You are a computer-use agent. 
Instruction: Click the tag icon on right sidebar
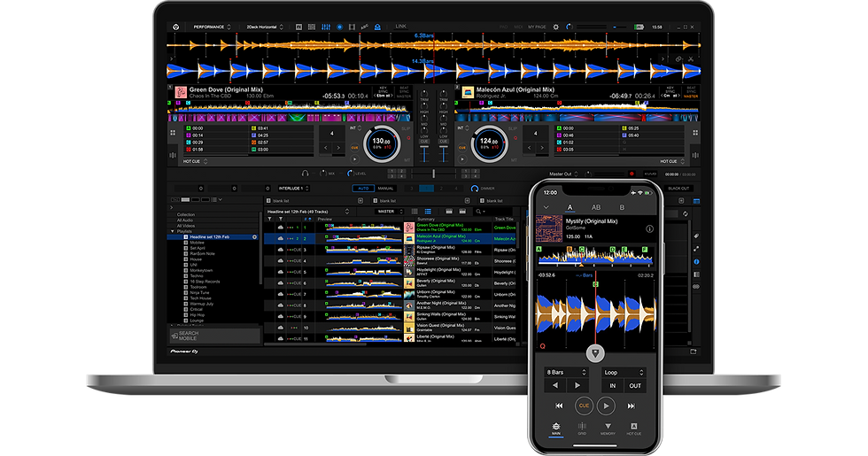(696, 236)
